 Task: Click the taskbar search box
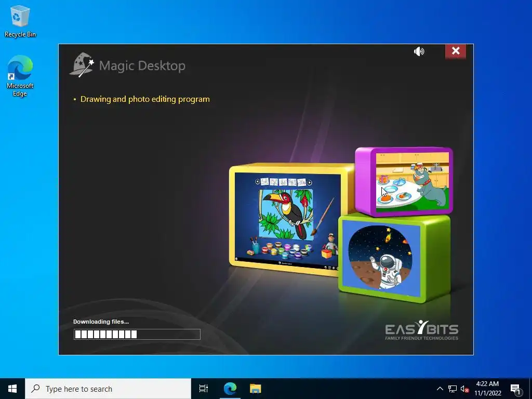pyautogui.click(x=108, y=389)
